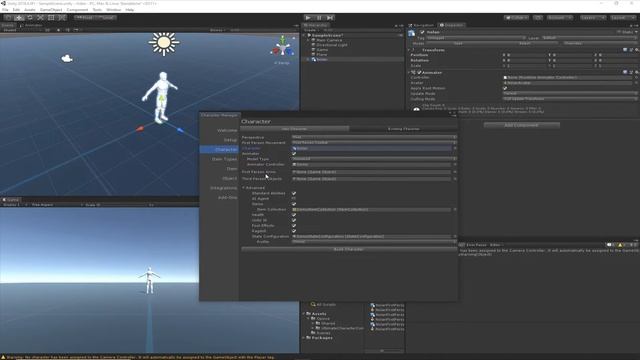Click the Add Component button
640x360 pixels.
tap(521, 125)
